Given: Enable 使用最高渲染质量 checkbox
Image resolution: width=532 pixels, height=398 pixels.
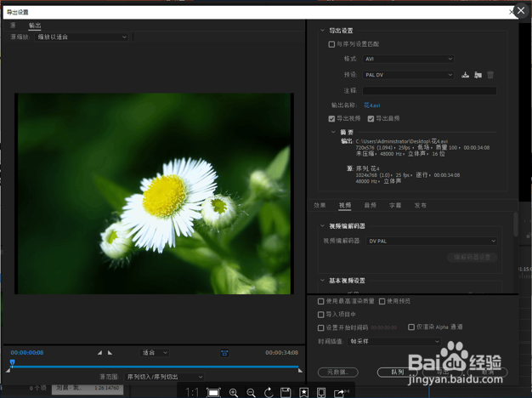Looking at the screenshot, I should coord(320,301).
